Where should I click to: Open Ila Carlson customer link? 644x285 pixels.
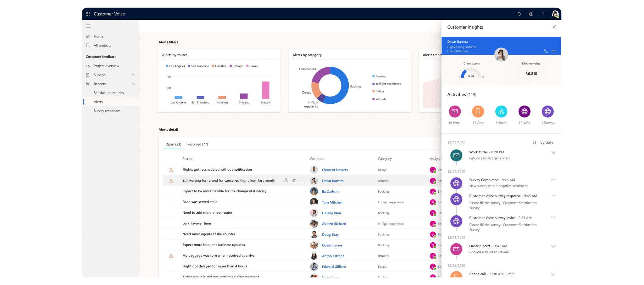pyautogui.click(x=330, y=192)
